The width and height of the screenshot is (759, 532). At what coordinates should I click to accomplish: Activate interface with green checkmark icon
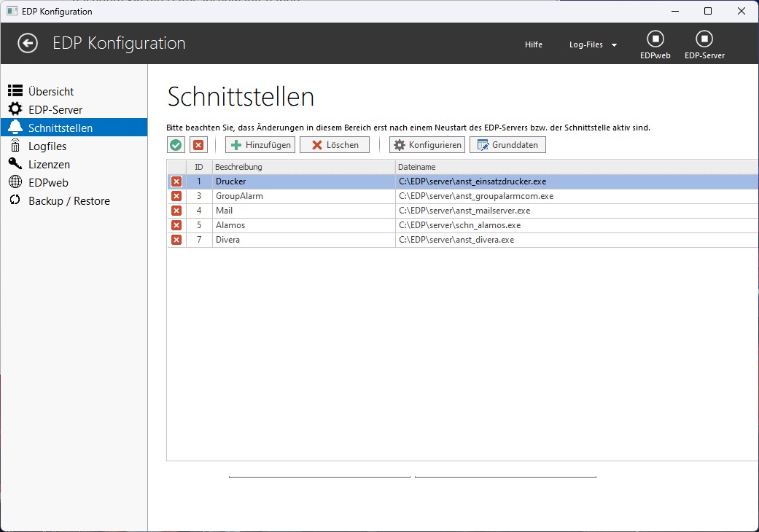click(x=176, y=144)
